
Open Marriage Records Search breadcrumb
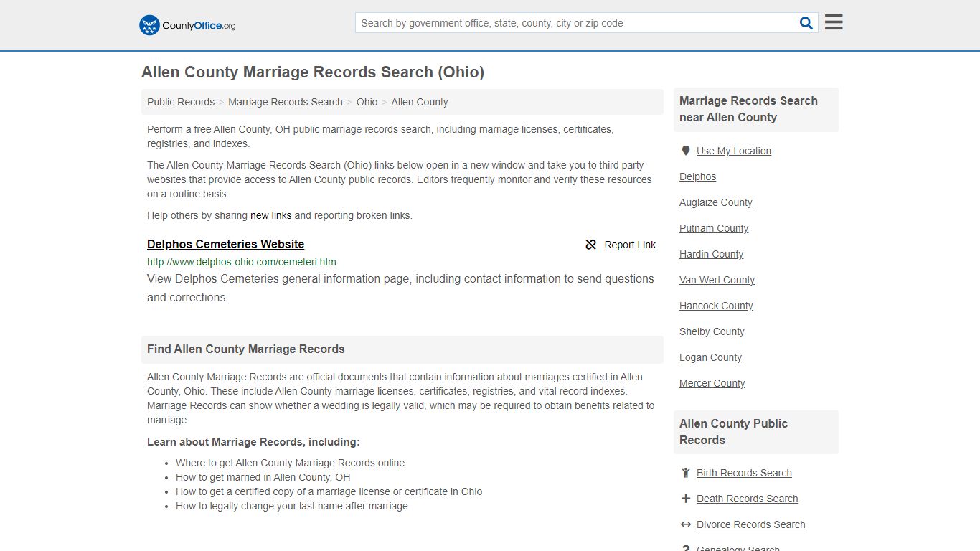click(x=286, y=102)
